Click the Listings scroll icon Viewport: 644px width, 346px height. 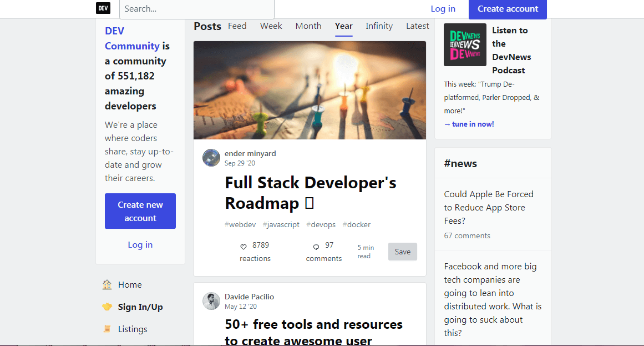click(107, 329)
